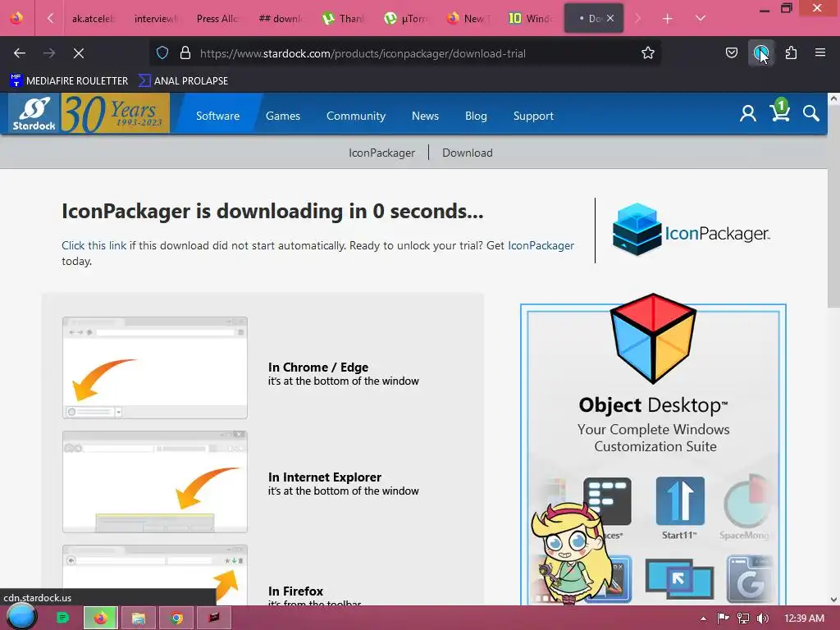Open the Firefox account avatar
The height and width of the screenshot is (630, 840).
(760, 52)
